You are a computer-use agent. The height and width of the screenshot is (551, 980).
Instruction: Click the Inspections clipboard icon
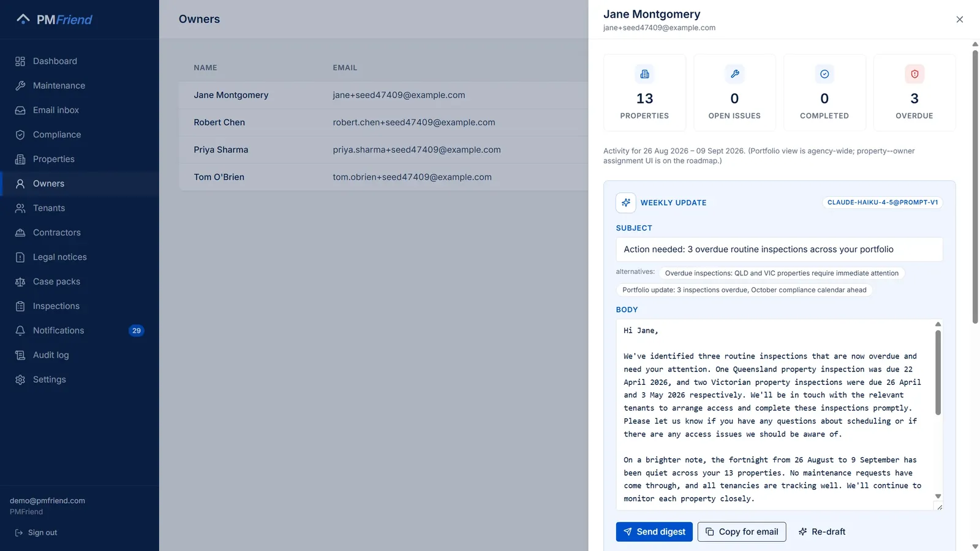click(20, 306)
